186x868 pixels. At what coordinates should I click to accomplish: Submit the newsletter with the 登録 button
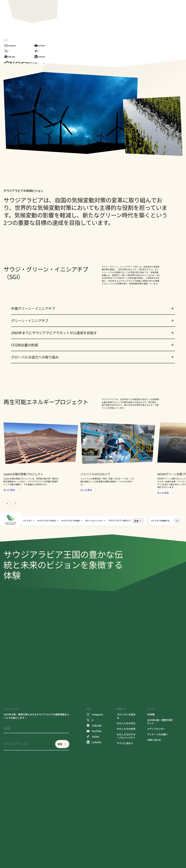tap(62, 744)
